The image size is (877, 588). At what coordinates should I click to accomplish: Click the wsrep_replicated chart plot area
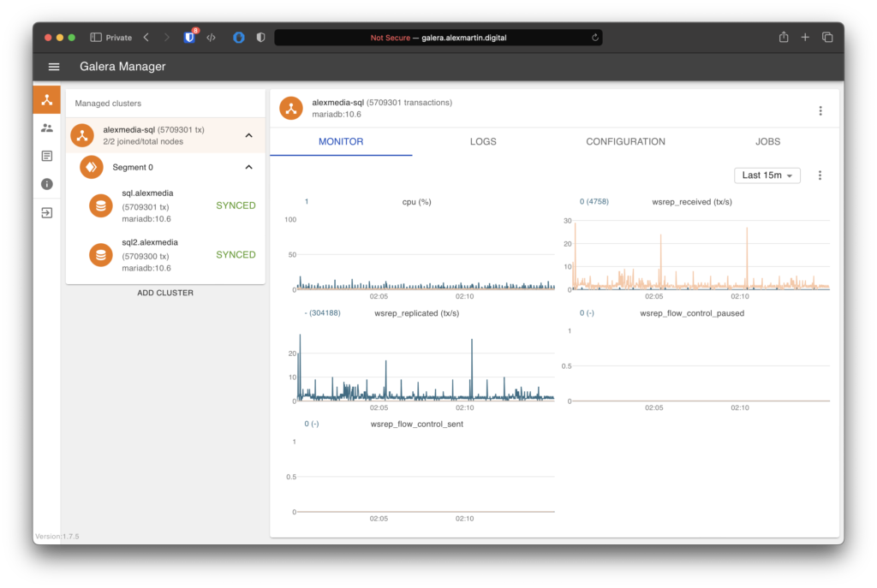pyautogui.click(x=425, y=365)
